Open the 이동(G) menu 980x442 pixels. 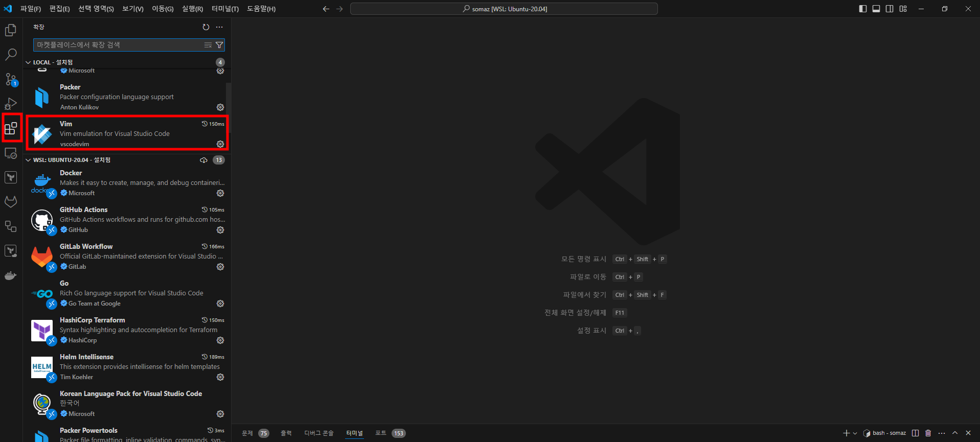tap(163, 9)
